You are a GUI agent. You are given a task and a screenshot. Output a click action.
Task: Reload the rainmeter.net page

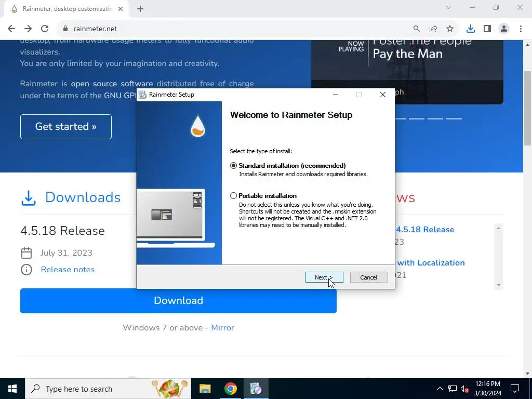(x=45, y=29)
